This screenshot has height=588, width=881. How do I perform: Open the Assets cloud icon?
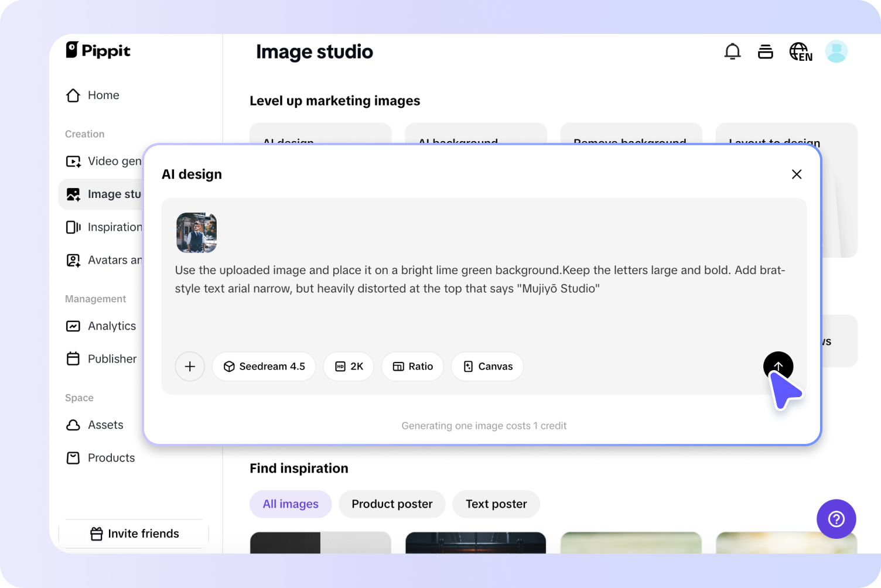pos(73,425)
